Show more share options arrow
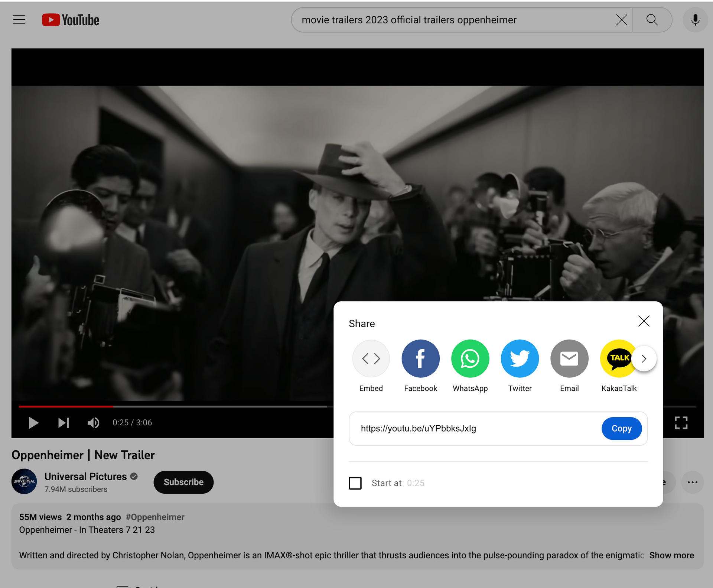 (x=644, y=358)
